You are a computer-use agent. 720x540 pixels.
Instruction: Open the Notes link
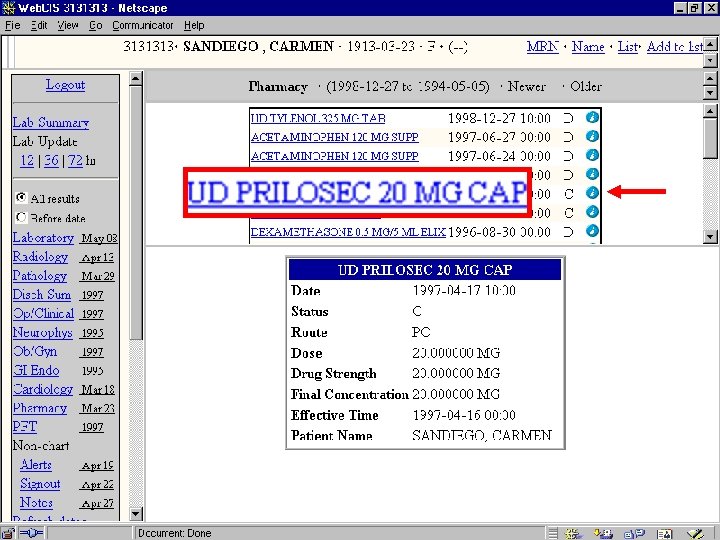[36, 503]
